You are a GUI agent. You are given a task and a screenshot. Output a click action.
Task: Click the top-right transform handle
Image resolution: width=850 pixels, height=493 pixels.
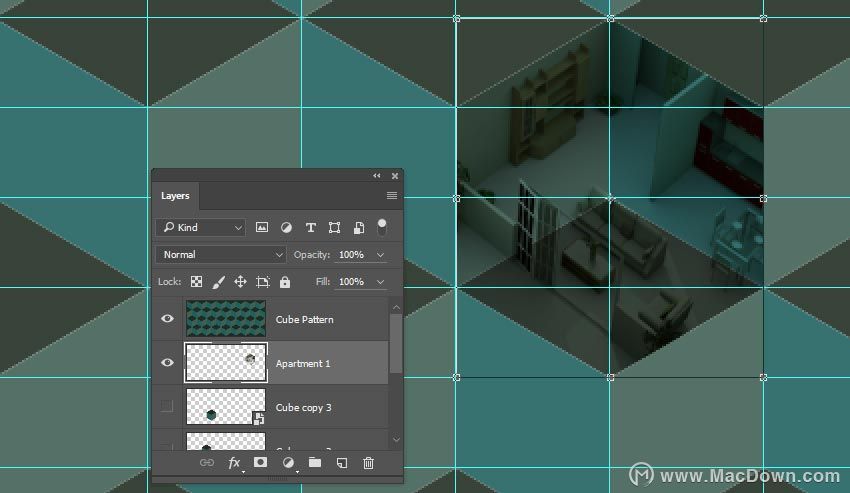pyautogui.click(x=763, y=19)
